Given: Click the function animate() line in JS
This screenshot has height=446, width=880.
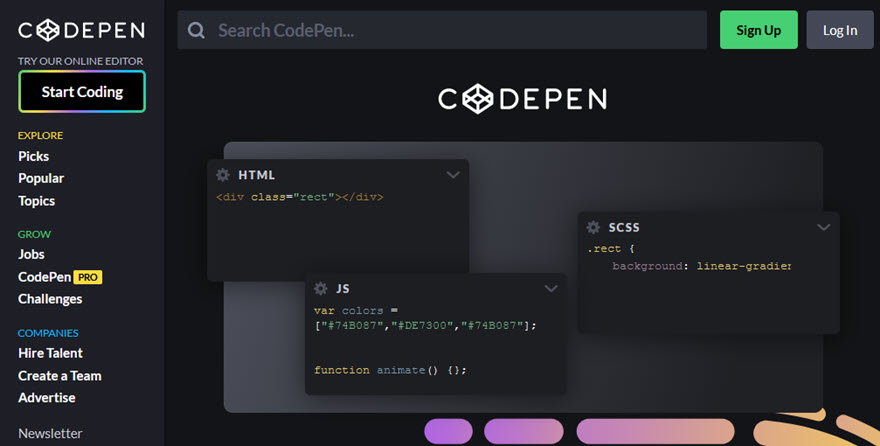Looking at the screenshot, I should point(390,370).
